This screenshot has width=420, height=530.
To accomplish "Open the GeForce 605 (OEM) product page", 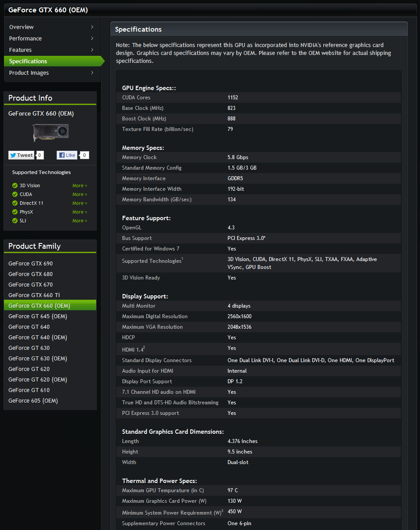I will 33,401.
